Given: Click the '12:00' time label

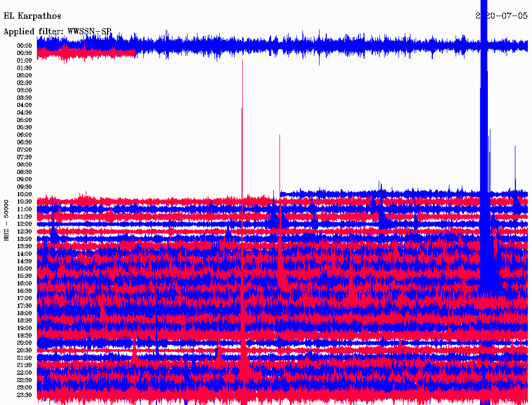Looking at the screenshot, I should (24, 224).
